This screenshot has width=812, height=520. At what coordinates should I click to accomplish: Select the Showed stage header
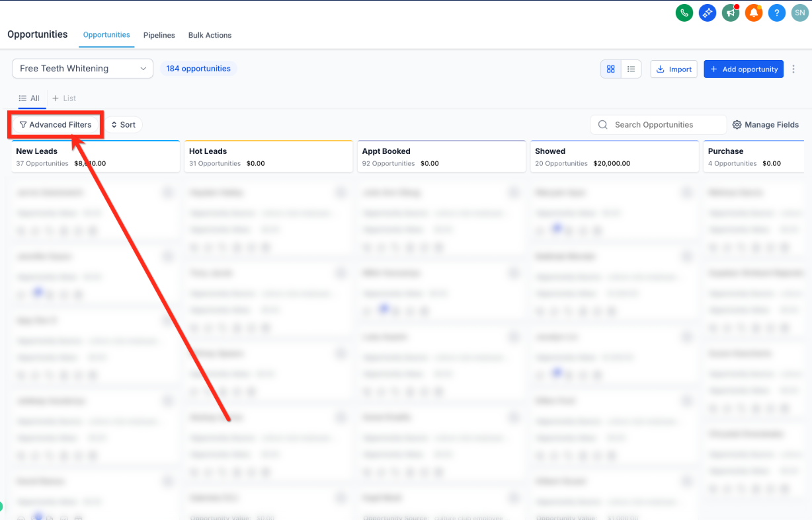point(614,157)
